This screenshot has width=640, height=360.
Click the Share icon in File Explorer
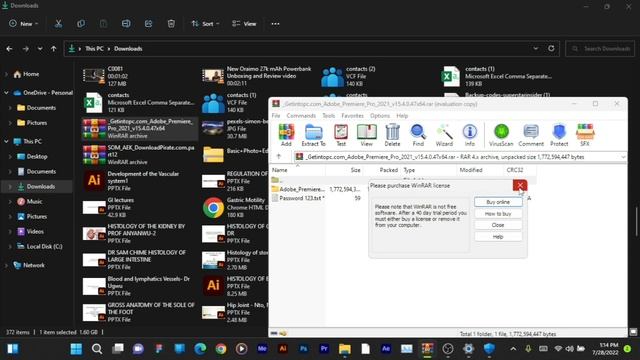[149, 24]
